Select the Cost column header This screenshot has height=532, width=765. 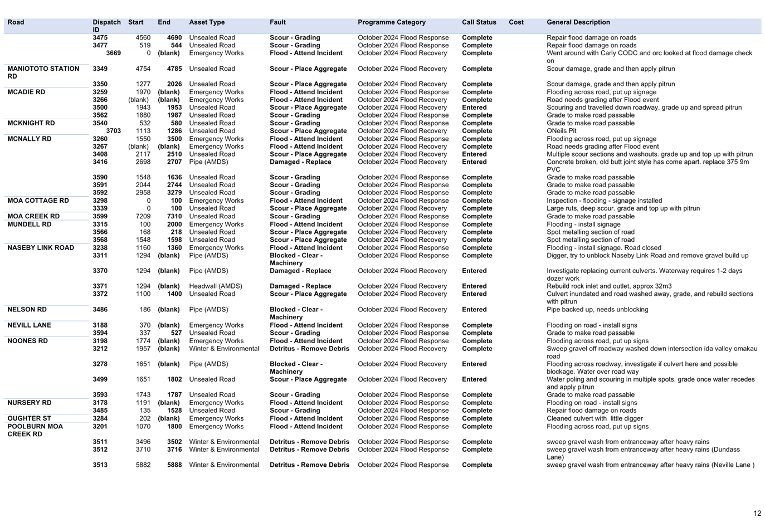516,22
